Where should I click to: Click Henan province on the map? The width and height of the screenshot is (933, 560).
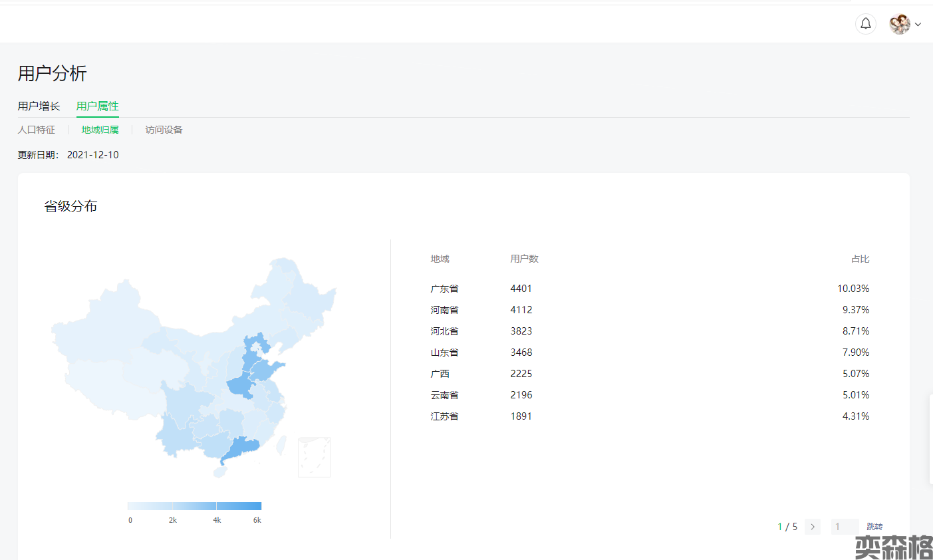239,386
